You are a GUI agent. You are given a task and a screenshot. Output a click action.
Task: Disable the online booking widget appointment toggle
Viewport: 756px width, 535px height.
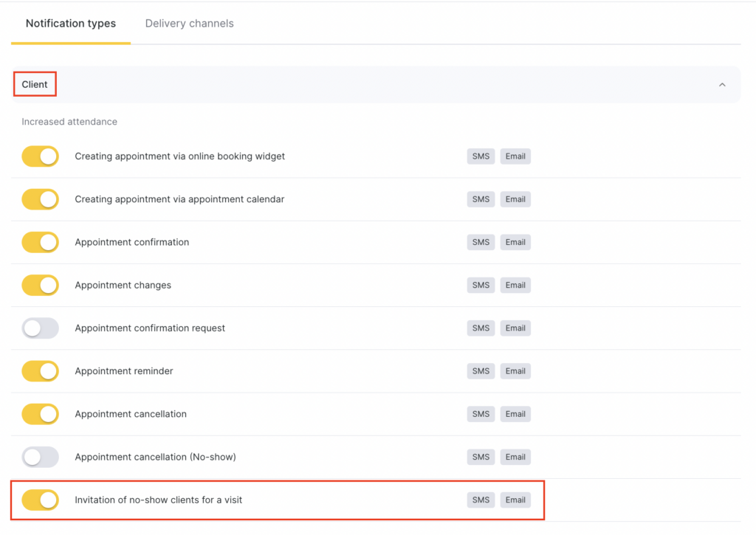[41, 156]
